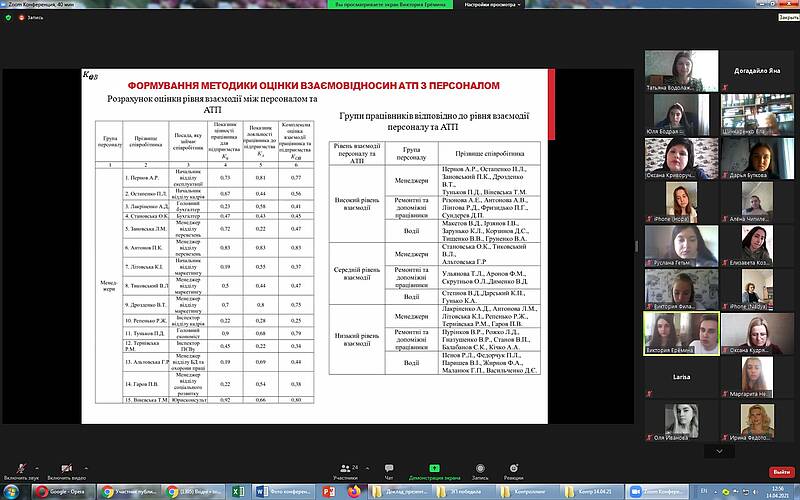Open the Windows Start menu orb
This screenshot has height=500, width=800.
click(x=11, y=492)
